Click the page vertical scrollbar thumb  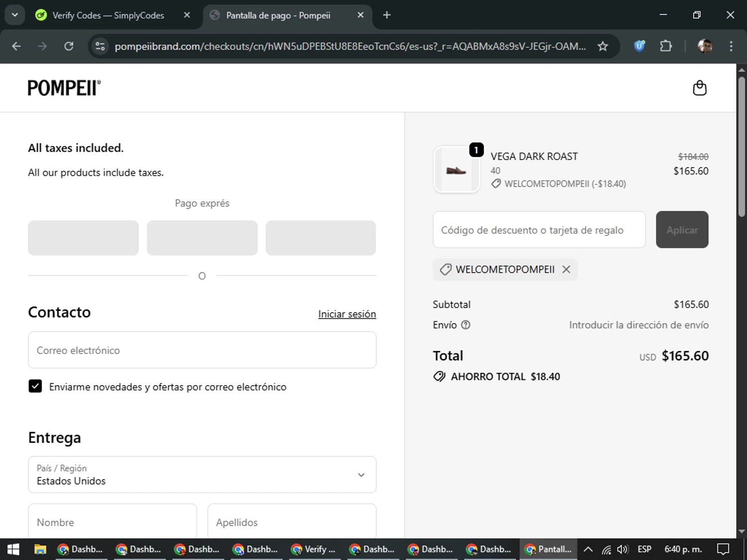[742, 147]
